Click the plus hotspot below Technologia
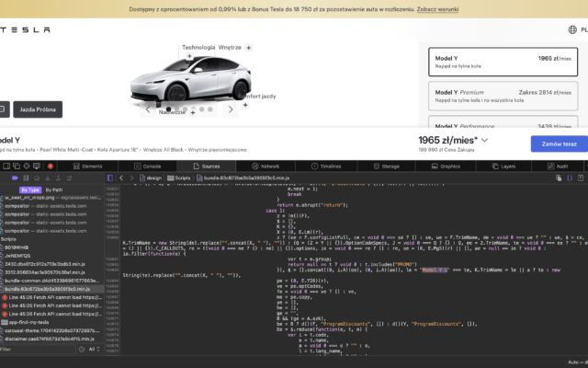This screenshot has height=368, width=588. (189, 56)
